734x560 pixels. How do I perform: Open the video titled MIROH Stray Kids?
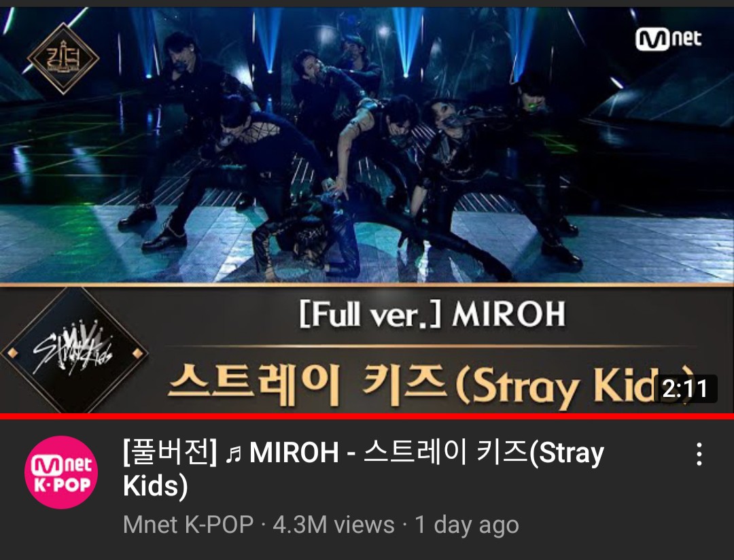click(x=363, y=469)
